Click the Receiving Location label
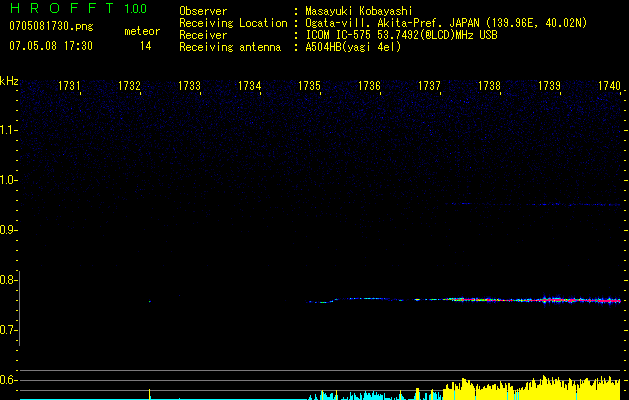 click(x=233, y=23)
